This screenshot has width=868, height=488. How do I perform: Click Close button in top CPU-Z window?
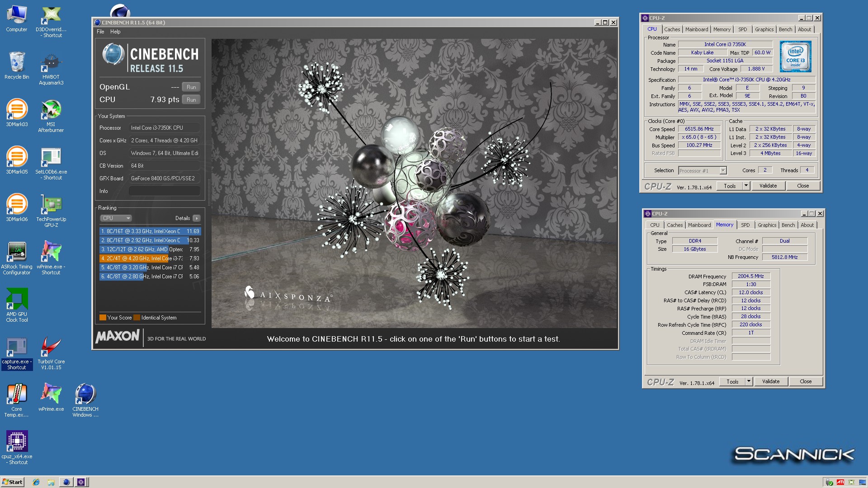(x=803, y=186)
